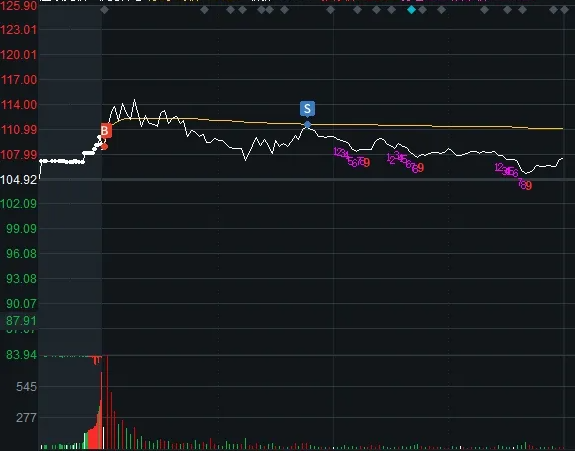Click the price label 114.00
Screen dimensions: 575x451
19,105
